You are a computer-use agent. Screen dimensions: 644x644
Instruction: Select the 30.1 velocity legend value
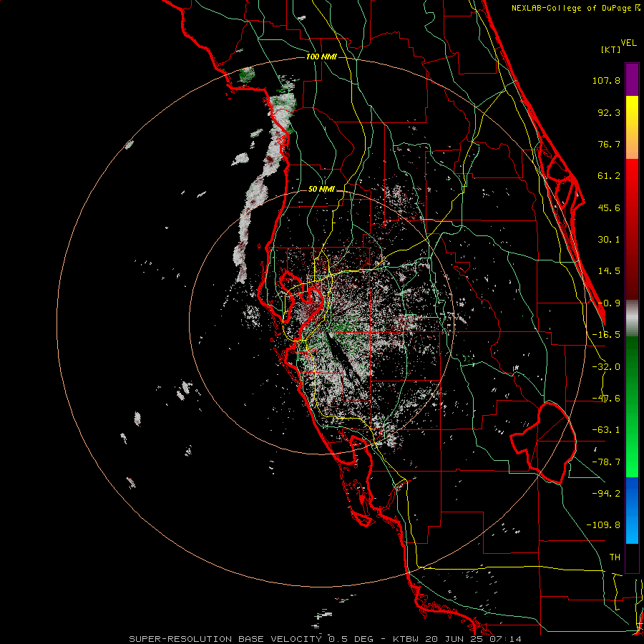click(609, 240)
